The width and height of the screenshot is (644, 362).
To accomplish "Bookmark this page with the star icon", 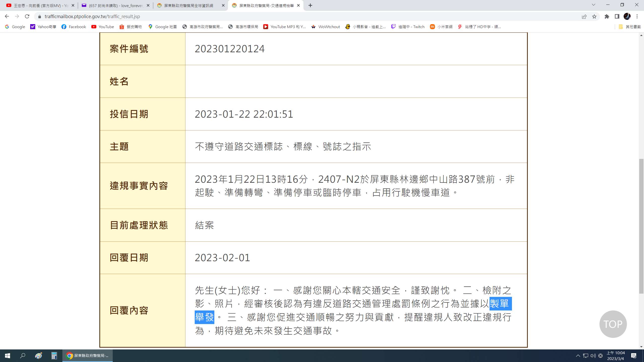I will click(x=594, y=16).
